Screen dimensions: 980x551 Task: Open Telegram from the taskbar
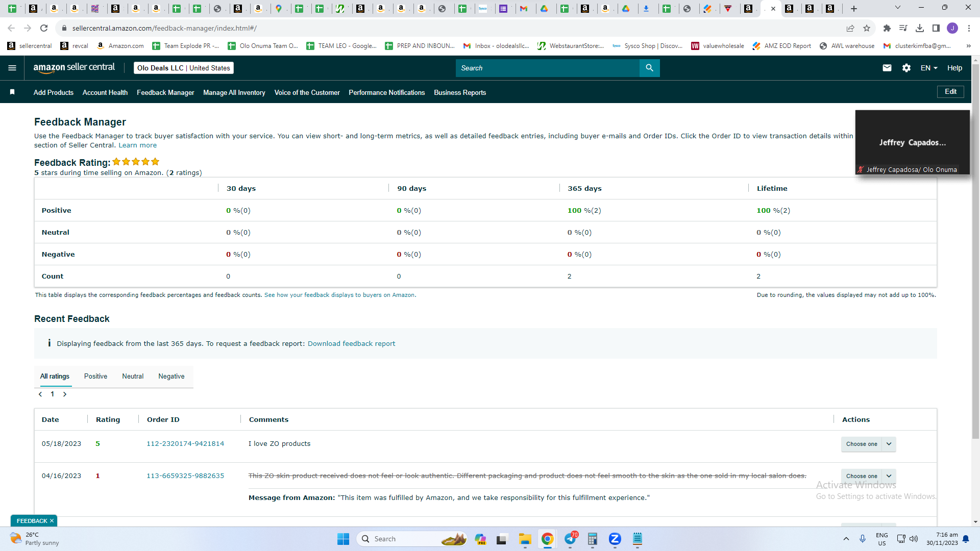point(570,539)
